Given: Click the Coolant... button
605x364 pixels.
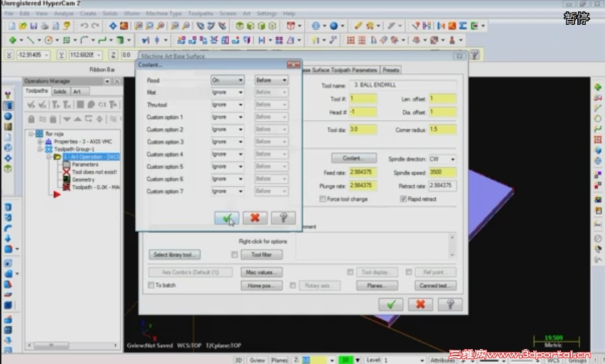Looking at the screenshot, I should coord(354,159).
